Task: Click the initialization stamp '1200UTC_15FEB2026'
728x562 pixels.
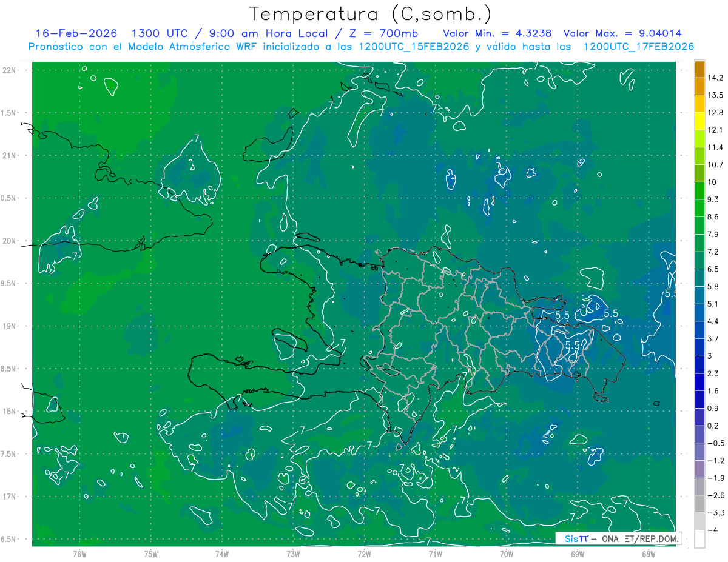Action: (413, 47)
